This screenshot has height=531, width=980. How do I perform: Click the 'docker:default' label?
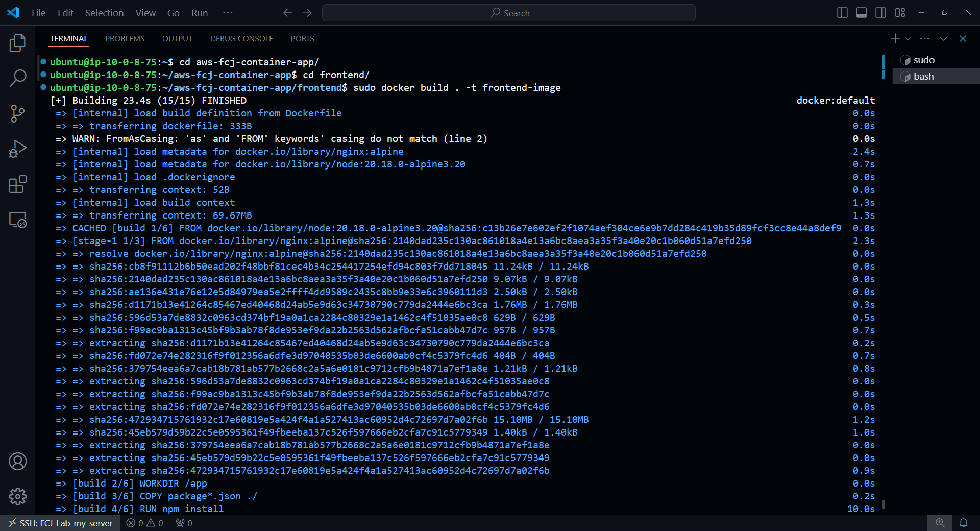click(x=836, y=101)
